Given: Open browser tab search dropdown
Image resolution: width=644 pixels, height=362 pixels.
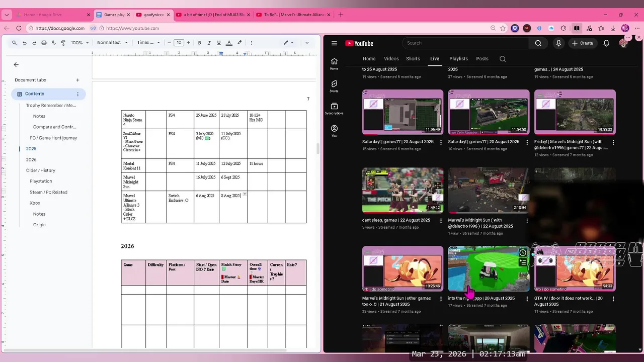Looking at the screenshot, I should click(x=7, y=15).
